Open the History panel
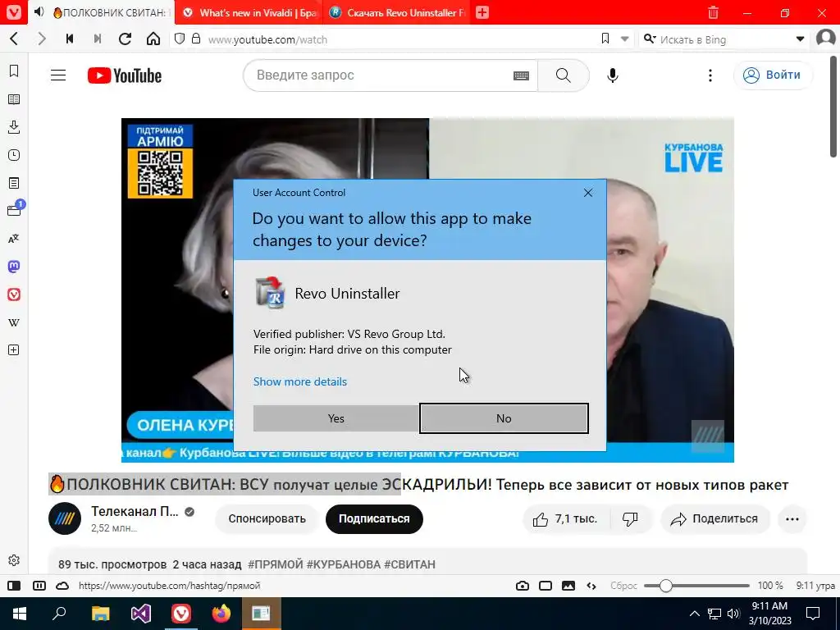 point(14,155)
